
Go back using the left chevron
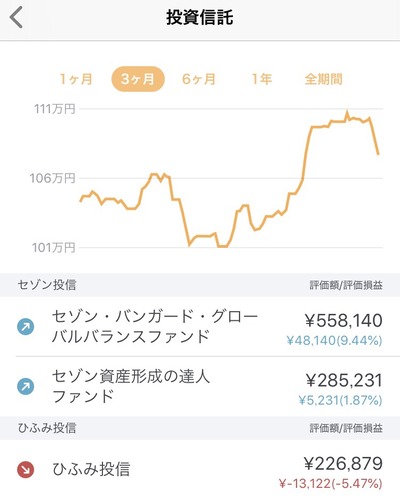point(16,18)
